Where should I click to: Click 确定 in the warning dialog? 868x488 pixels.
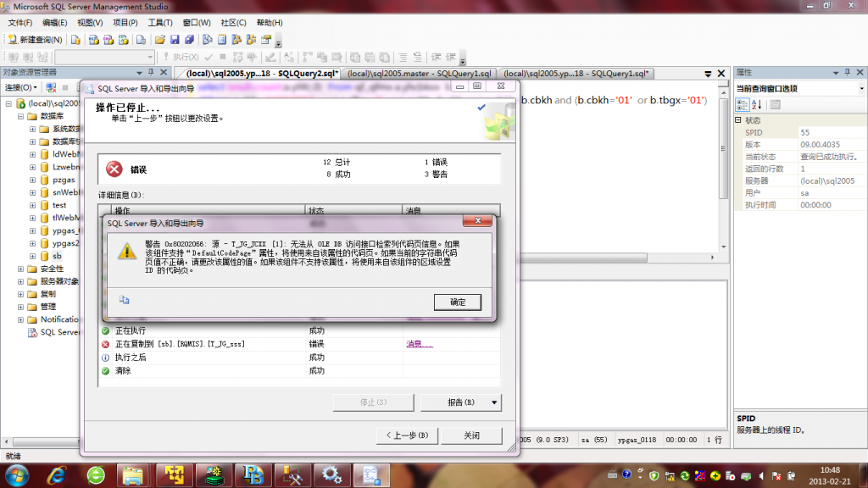(457, 302)
